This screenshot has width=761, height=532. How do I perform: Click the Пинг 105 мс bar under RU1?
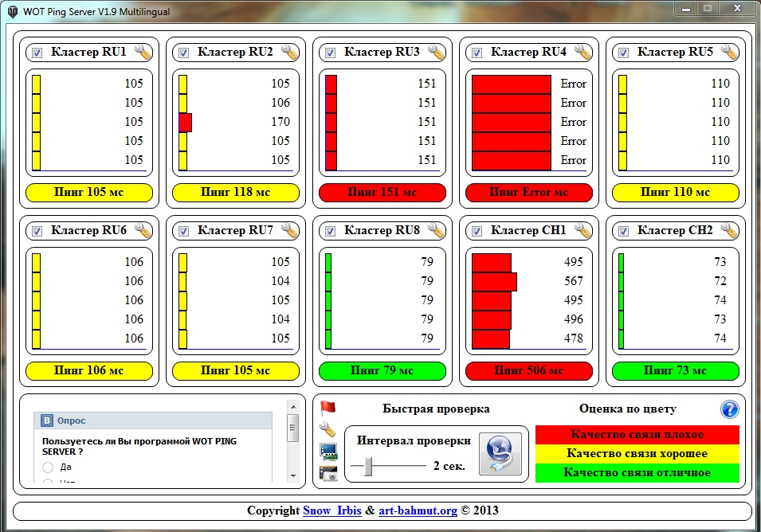89,193
